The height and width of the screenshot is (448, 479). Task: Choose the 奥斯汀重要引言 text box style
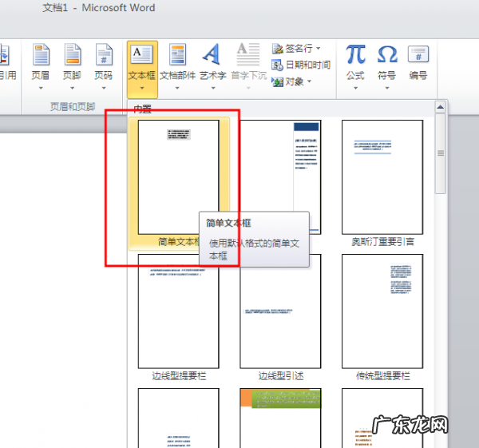(382, 177)
